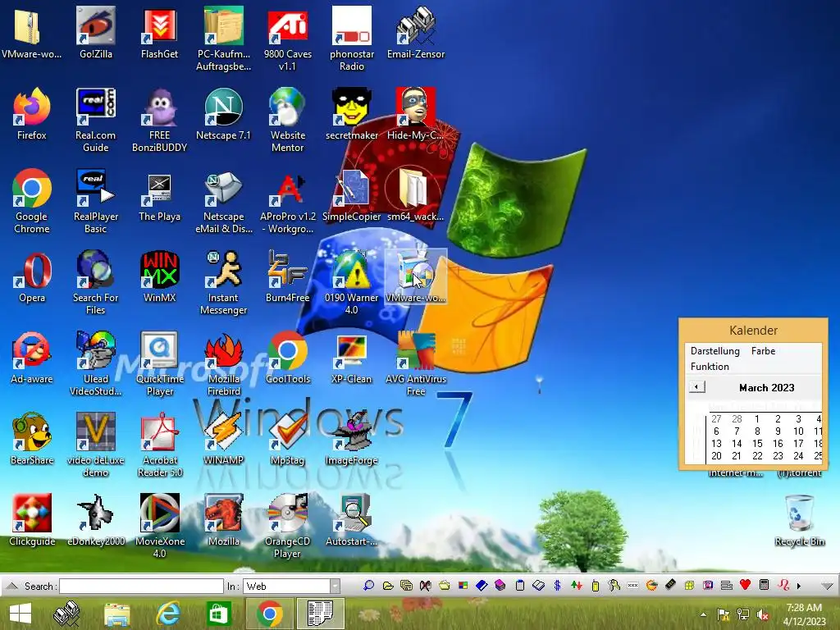This screenshot has width=840, height=630.
Task: Open OrangeCD Player shortcut
Action: click(x=288, y=526)
